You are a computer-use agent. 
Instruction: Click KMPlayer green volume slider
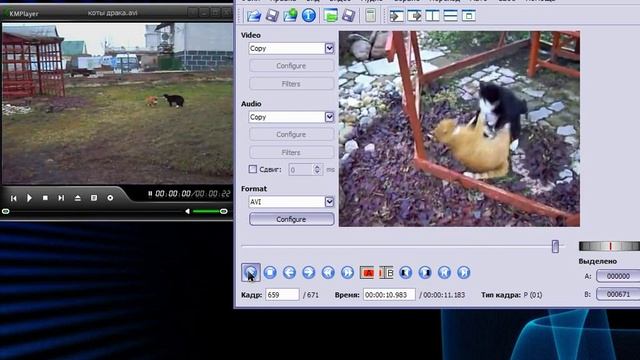[210, 211]
